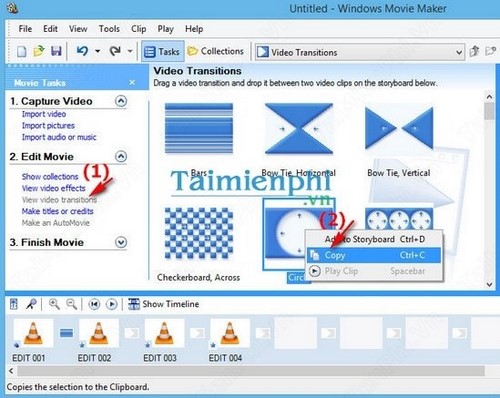Toggle the Collections pane button
This screenshot has height=398, width=500.
tap(216, 51)
